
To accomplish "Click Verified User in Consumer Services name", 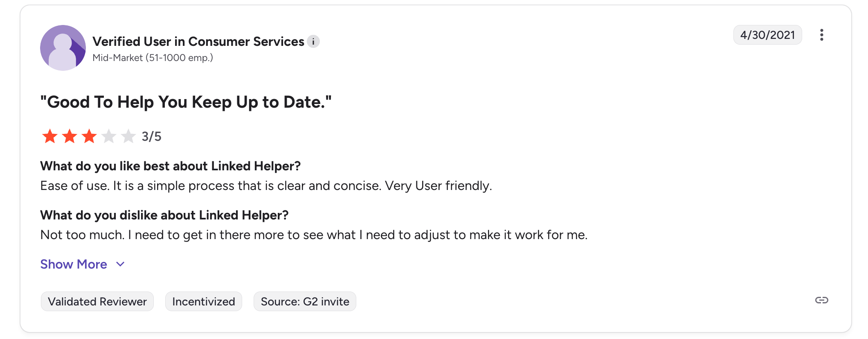I will coord(198,41).
